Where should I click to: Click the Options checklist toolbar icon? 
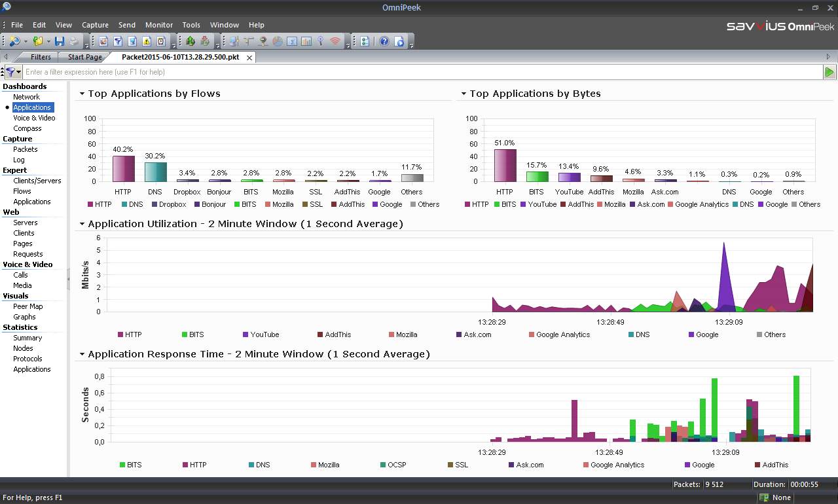coord(365,41)
